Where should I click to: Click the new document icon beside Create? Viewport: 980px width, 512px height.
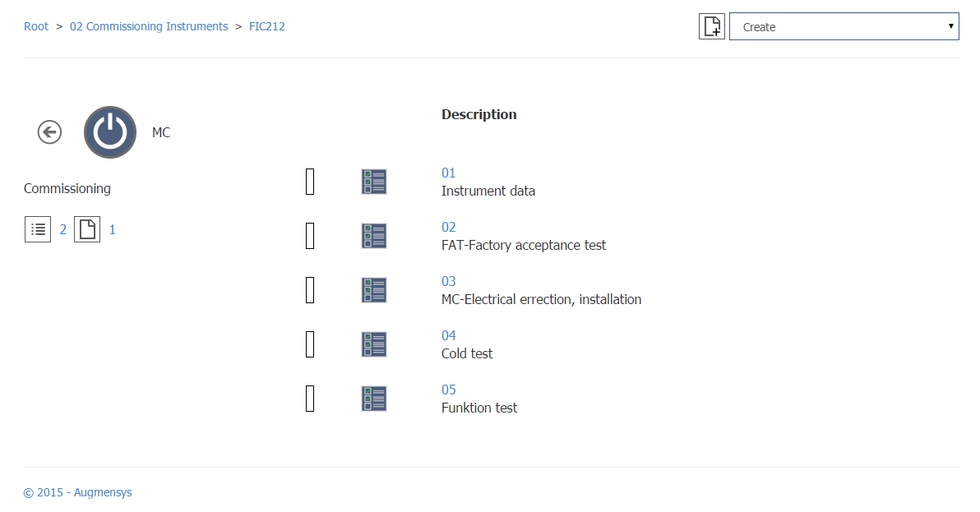pos(712,26)
